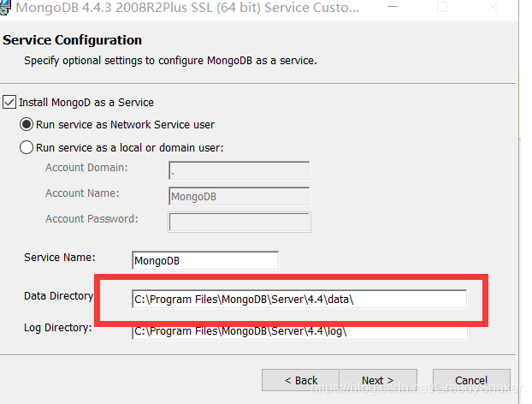The height and width of the screenshot is (404, 532).
Task: Click the installer icon in the title bar
Action: pyautogui.click(x=5, y=8)
